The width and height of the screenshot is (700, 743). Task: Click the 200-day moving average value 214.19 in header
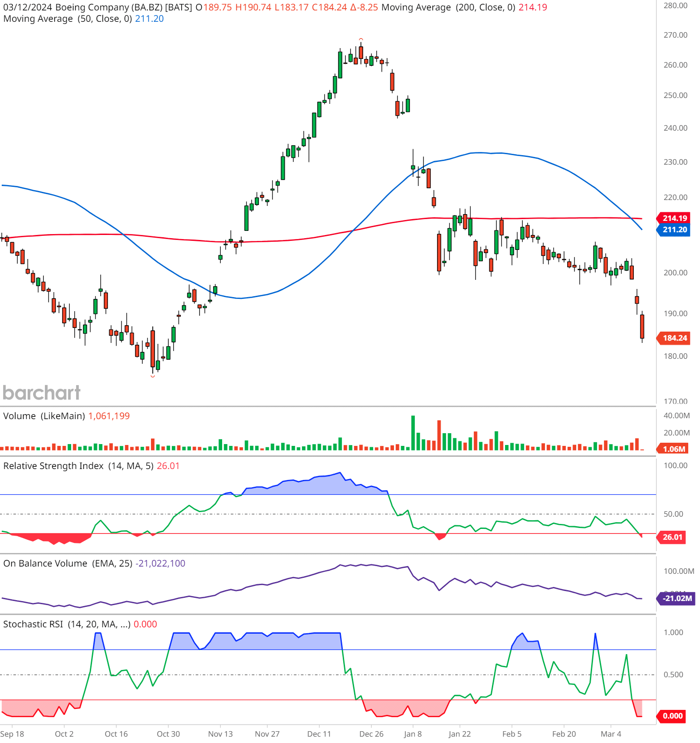[x=533, y=7]
